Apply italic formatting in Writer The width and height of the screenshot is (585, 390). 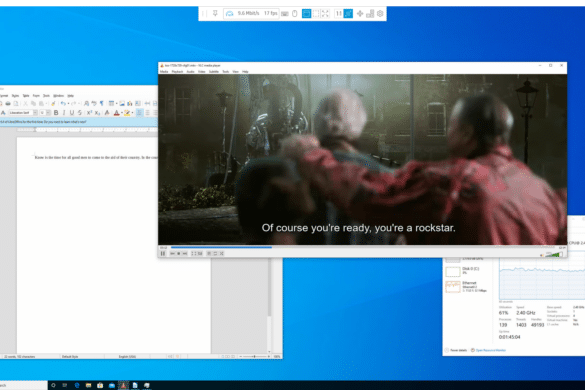(x=64, y=113)
